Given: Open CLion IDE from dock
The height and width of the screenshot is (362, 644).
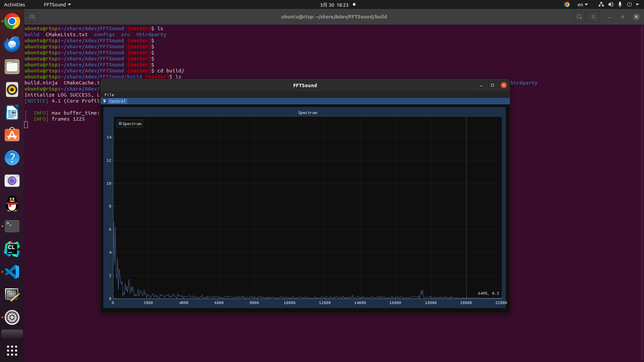Looking at the screenshot, I should [12, 249].
